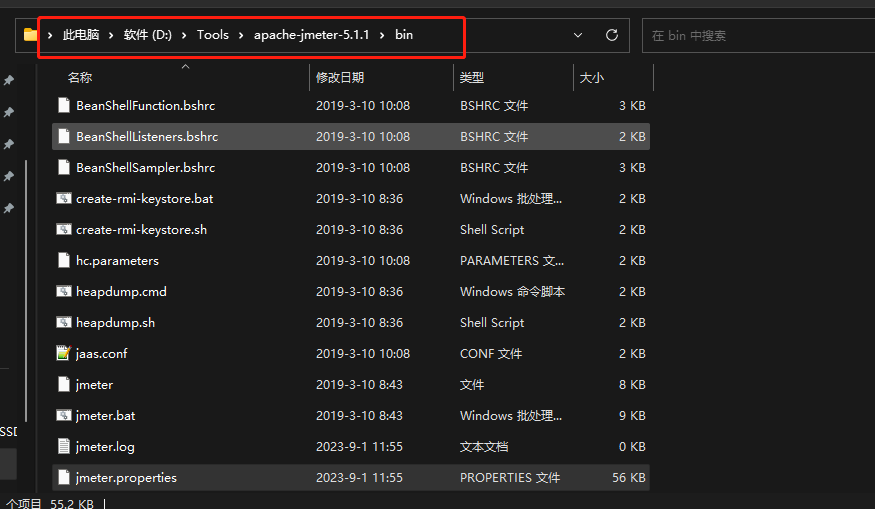Click blank file icon of jmeter

pos(64,385)
